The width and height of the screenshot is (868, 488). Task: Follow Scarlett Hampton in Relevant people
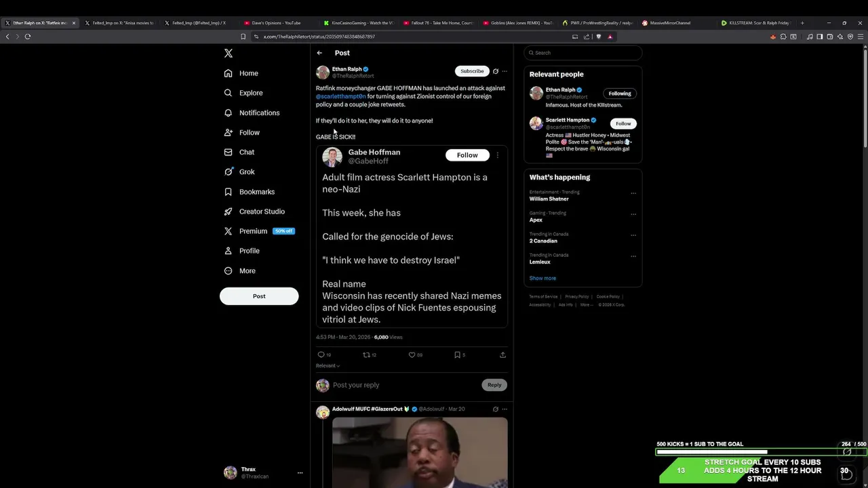[x=623, y=123]
